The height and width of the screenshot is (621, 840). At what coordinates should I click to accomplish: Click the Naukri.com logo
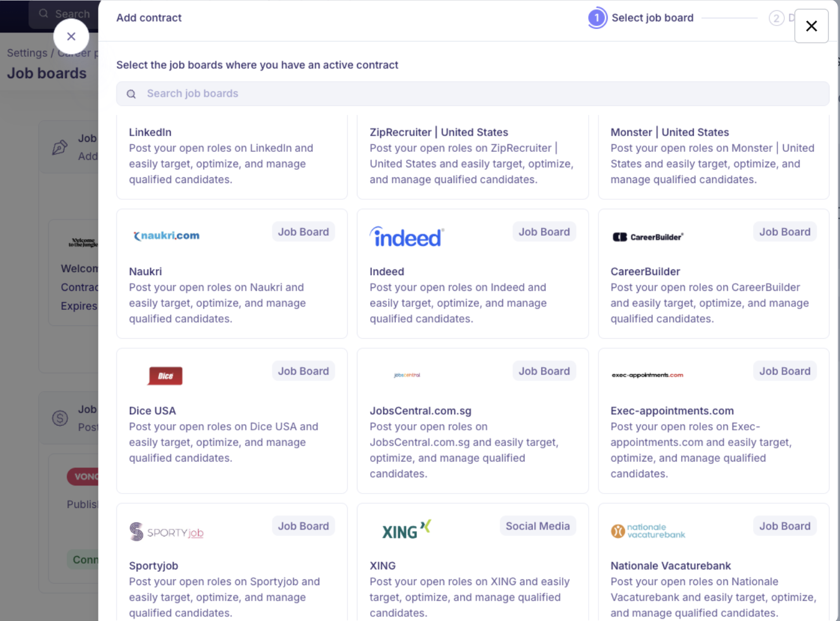click(x=167, y=236)
